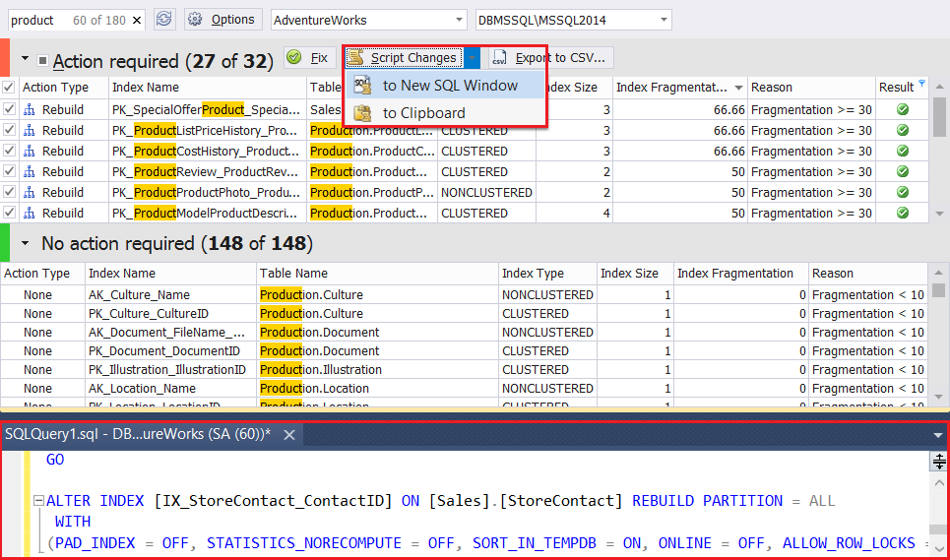Image resolution: width=950 pixels, height=560 pixels.
Task: Click the clipboard icon in Script Changes menu
Action: [x=363, y=113]
